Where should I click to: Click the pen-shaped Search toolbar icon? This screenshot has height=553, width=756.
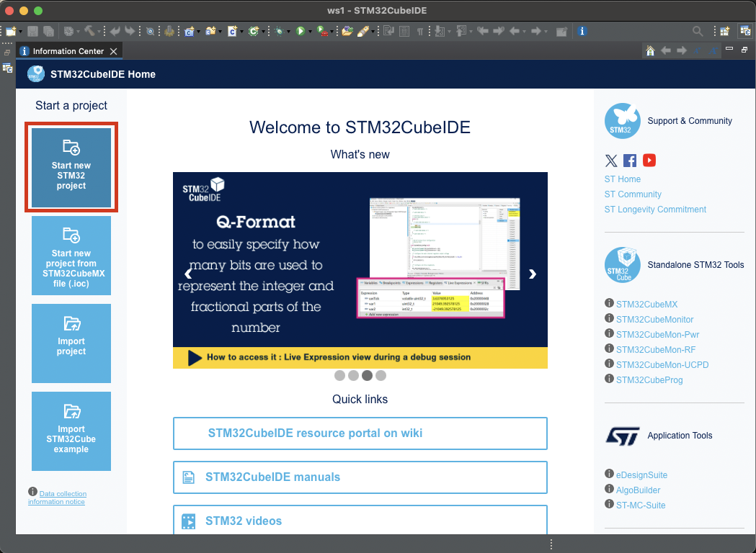point(363,31)
